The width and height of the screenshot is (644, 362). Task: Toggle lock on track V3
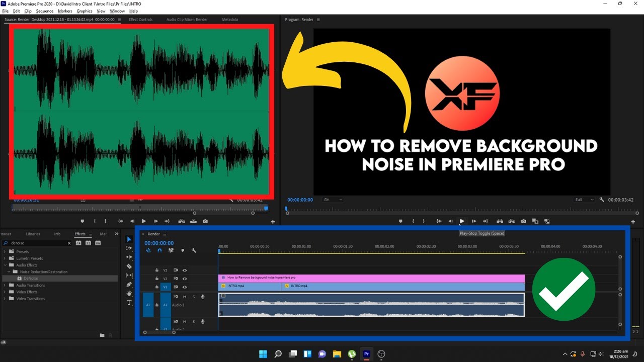(x=157, y=270)
